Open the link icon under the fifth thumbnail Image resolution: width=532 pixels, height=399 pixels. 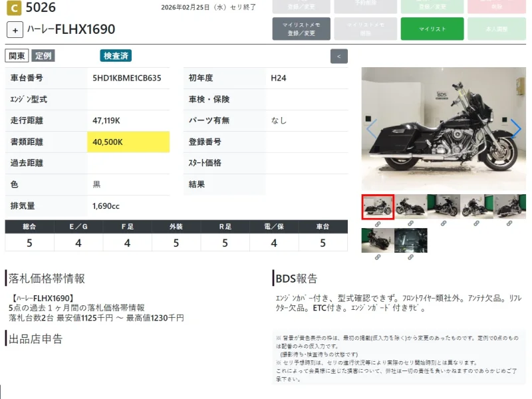click(509, 223)
